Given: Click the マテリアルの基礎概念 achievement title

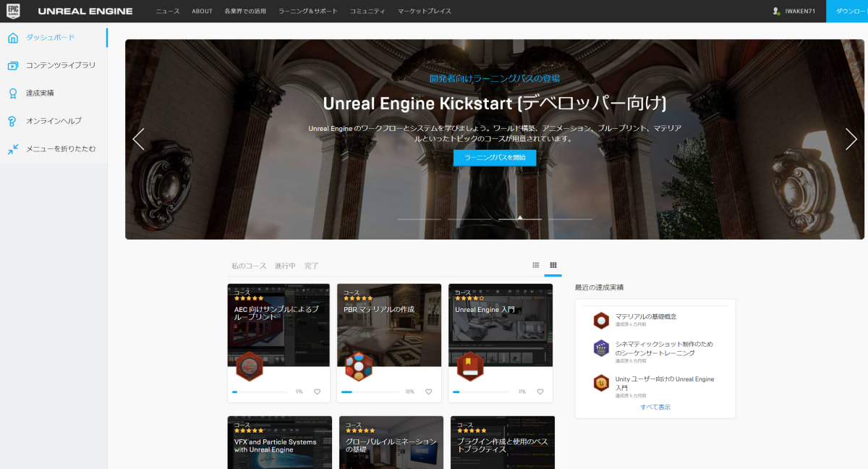Looking at the screenshot, I should (x=646, y=317).
